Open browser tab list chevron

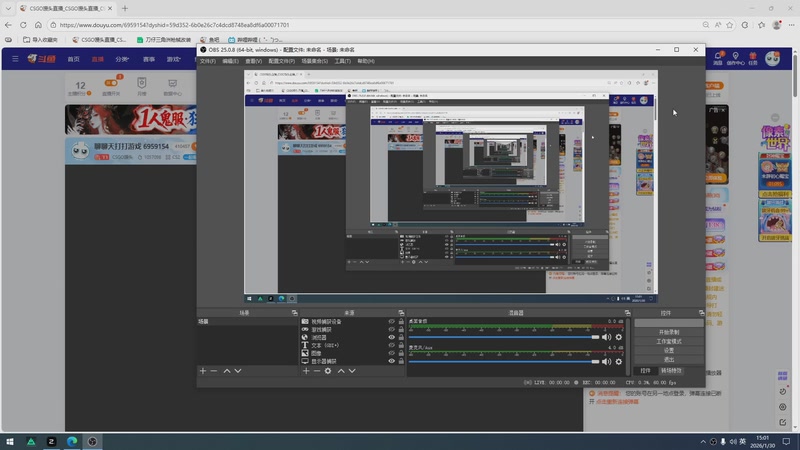coord(8,8)
